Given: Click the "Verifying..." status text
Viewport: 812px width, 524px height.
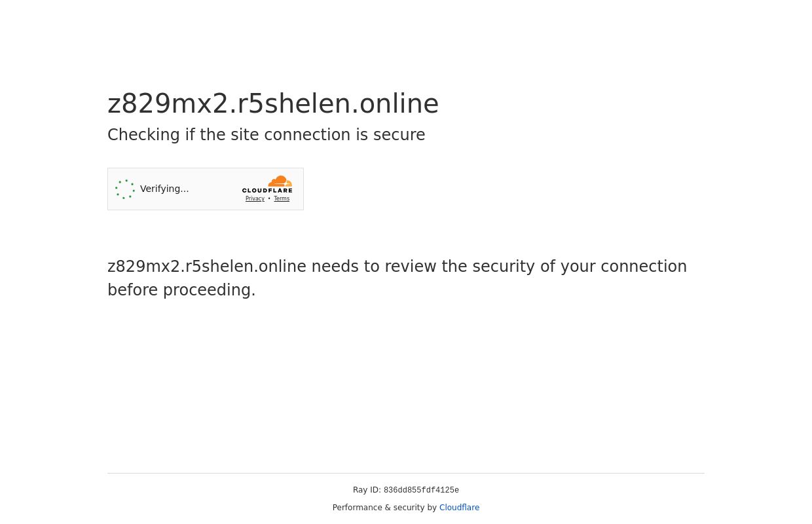Looking at the screenshot, I should tap(164, 189).
